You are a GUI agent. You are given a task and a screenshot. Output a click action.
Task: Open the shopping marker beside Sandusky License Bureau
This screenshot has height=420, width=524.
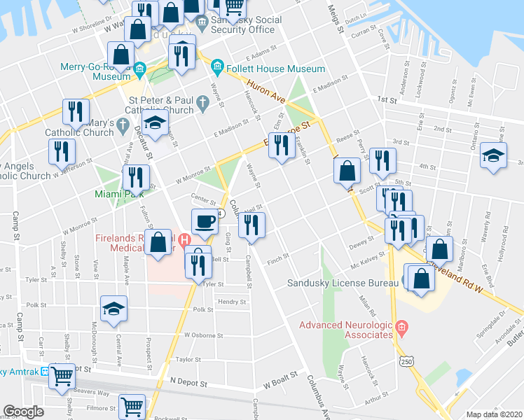pyautogui.click(x=422, y=279)
